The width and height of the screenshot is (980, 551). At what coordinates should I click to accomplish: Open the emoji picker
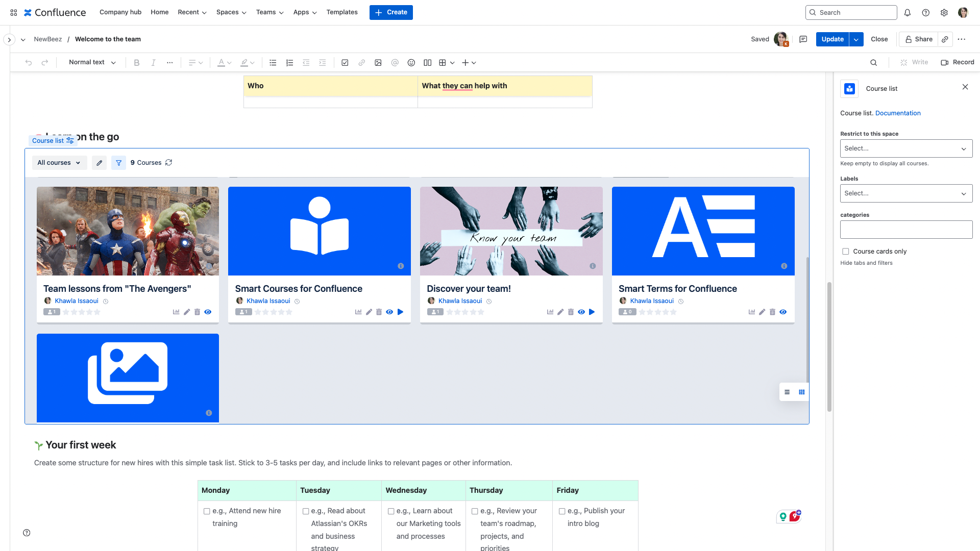click(411, 63)
